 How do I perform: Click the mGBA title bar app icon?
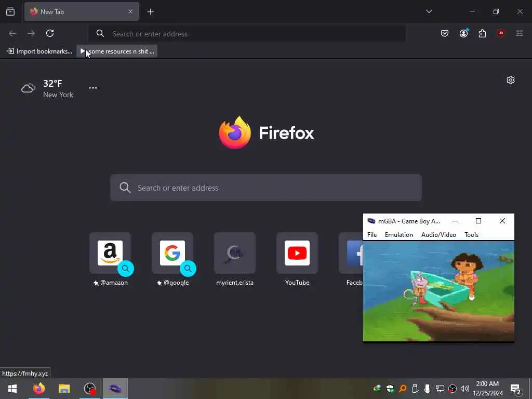(371, 221)
